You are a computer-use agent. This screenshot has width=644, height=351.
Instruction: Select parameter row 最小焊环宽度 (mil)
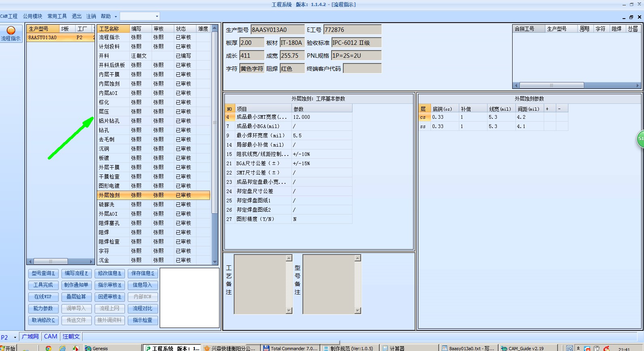pos(288,135)
